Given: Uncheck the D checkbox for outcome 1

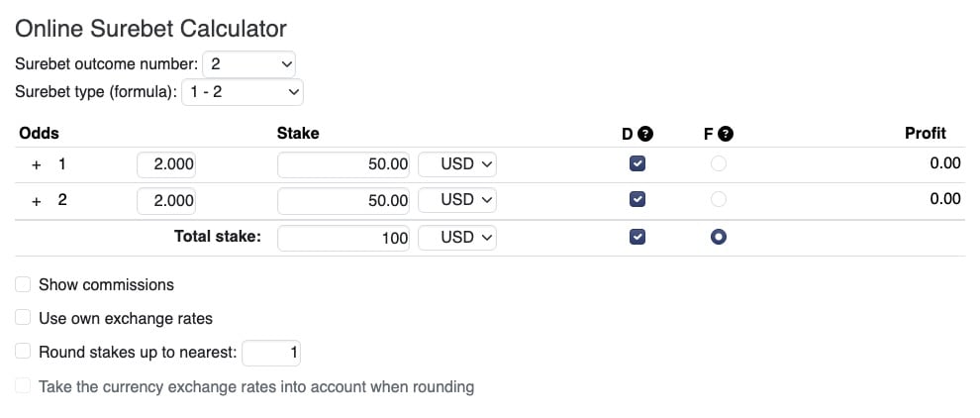Looking at the screenshot, I should [x=637, y=164].
